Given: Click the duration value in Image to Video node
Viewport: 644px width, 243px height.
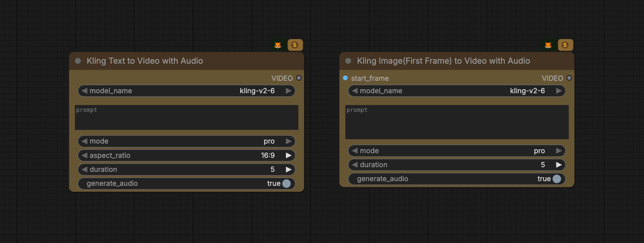Looking at the screenshot, I should click(543, 165).
